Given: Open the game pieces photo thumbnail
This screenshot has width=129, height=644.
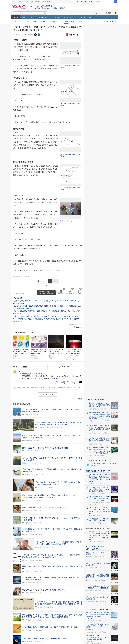Looking at the screenshot, I should coord(71,208).
